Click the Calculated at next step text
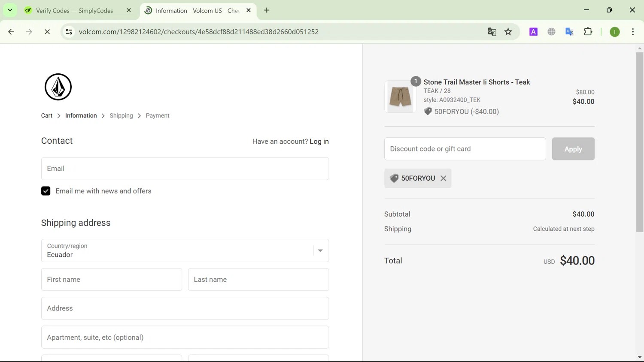The width and height of the screenshot is (644, 362). (x=564, y=229)
